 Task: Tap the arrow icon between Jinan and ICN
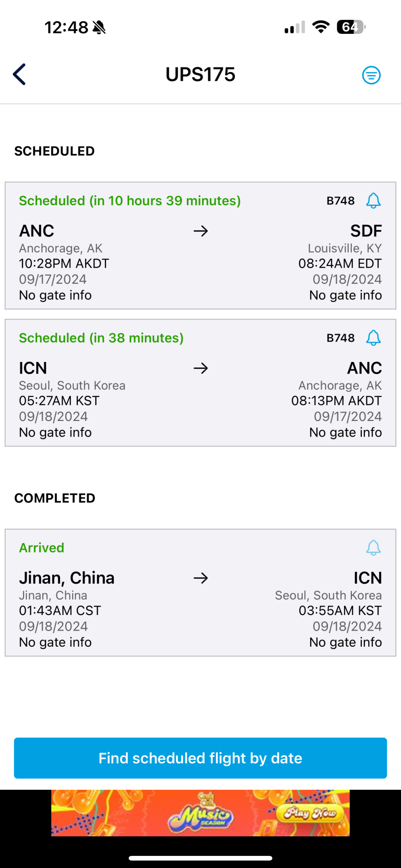(201, 578)
